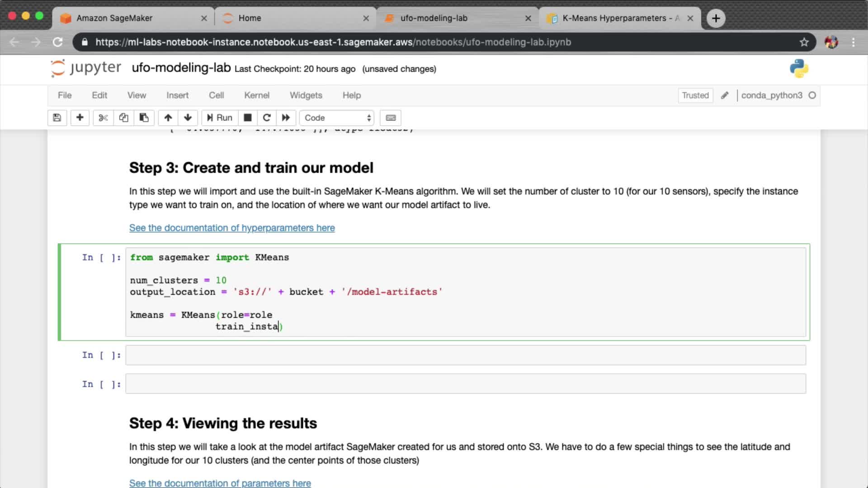Image resolution: width=868 pixels, height=488 pixels.
Task: Move selected cell down arrow
Action: tap(188, 118)
